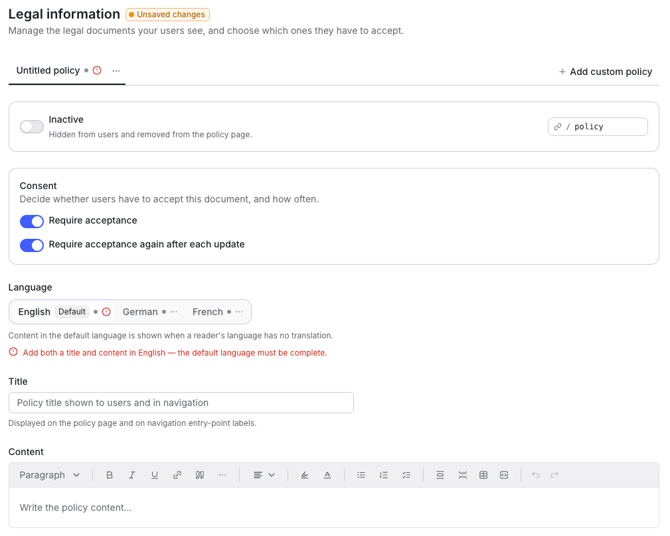Screen dimensions: 670x536
Task: Disable the Require acceptance toggle
Action: [32, 221]
